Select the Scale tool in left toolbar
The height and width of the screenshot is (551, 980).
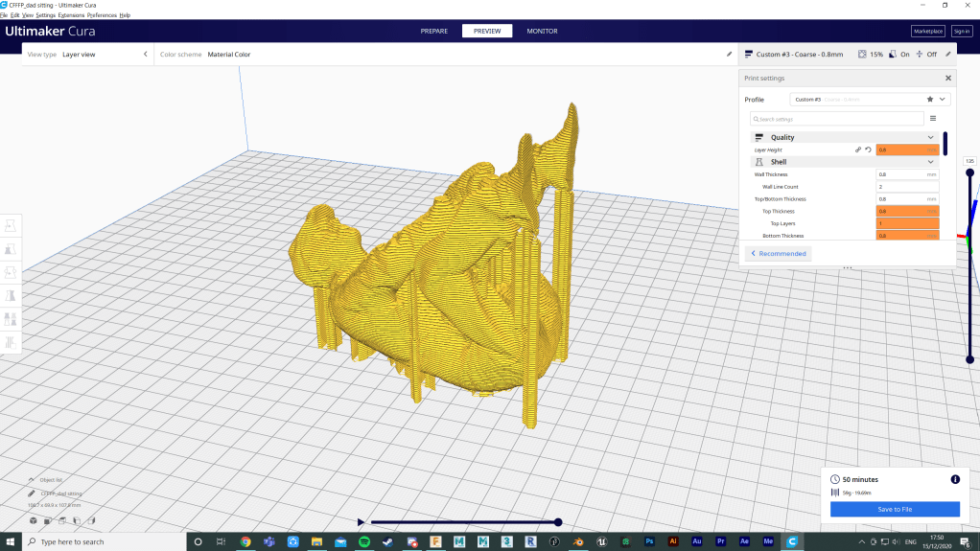pyautogui.click(x=11, y=248)
